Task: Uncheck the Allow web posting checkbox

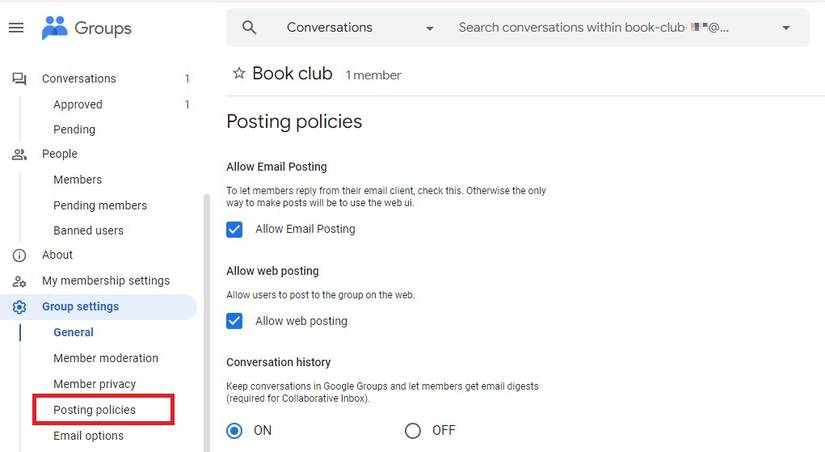Action: coord(235,321)
